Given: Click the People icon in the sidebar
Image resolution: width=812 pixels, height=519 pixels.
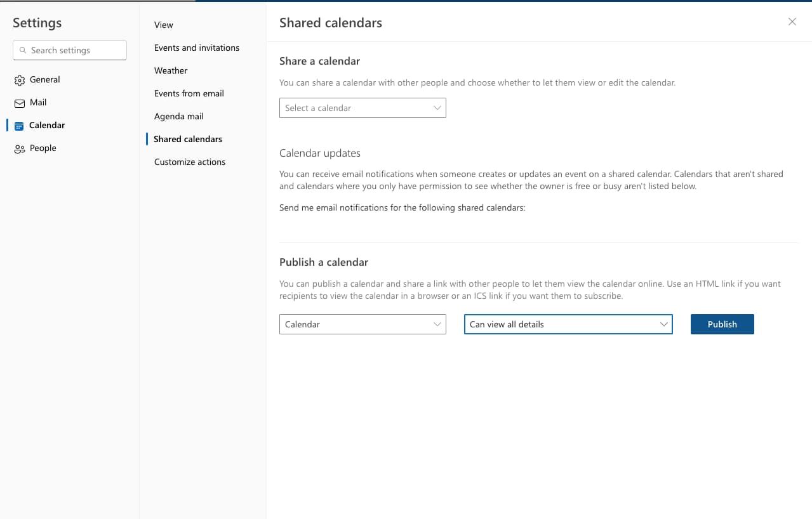Looking at the screenshot, I should tap(19, 148).
